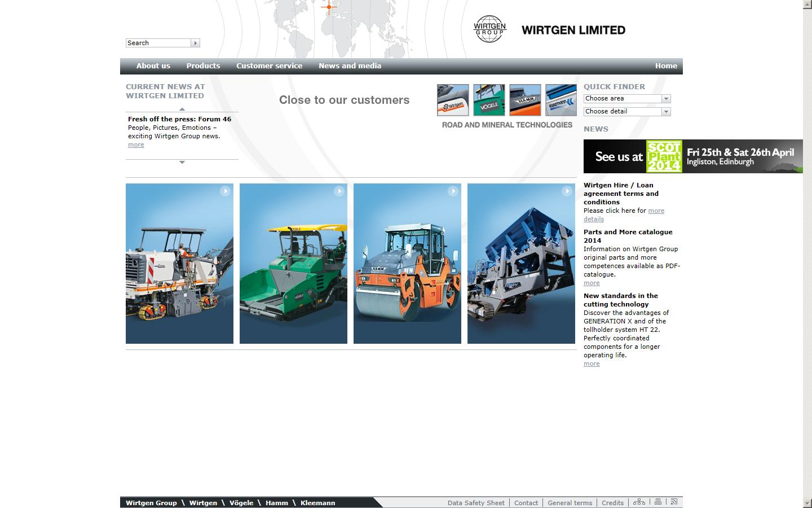Open the sitemap via the footer icon
This screenshot has width=812, height=508.
coord(639,501)
